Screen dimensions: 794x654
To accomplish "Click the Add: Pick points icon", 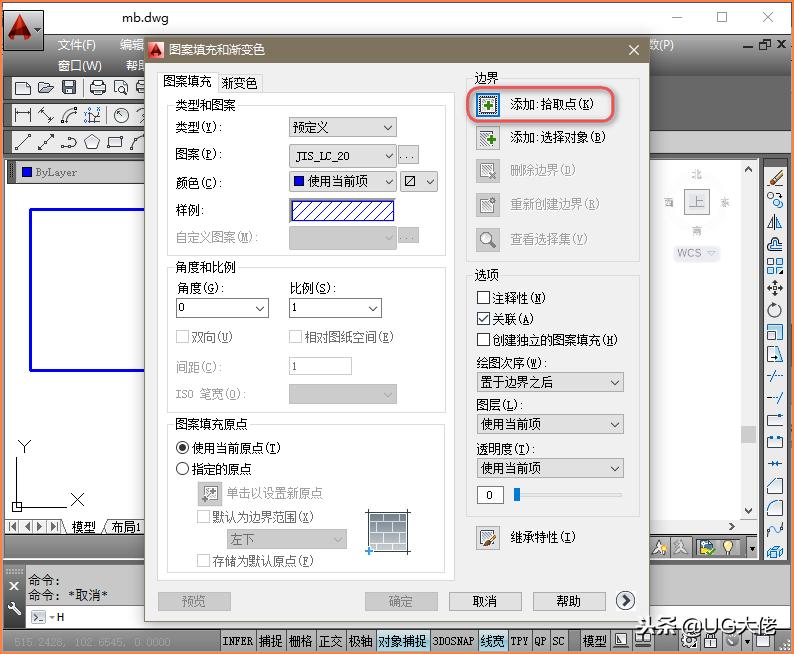I will click(x=488, y=105).
